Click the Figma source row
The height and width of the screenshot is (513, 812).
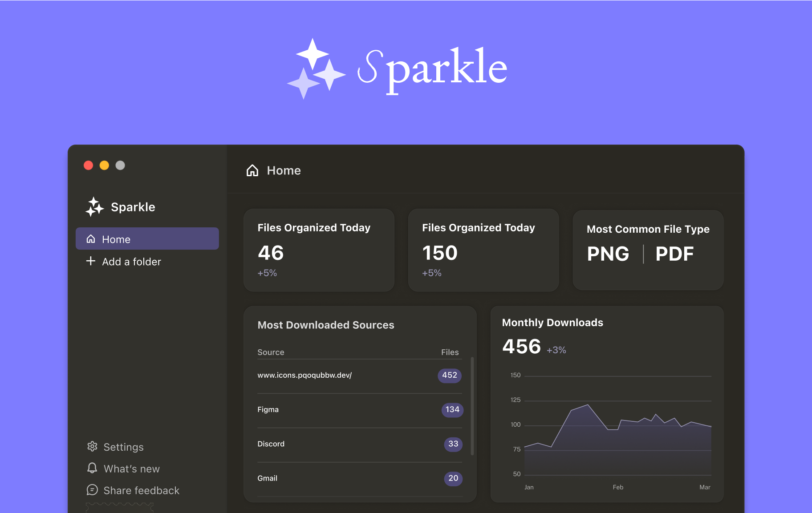(x=268, y=410)
